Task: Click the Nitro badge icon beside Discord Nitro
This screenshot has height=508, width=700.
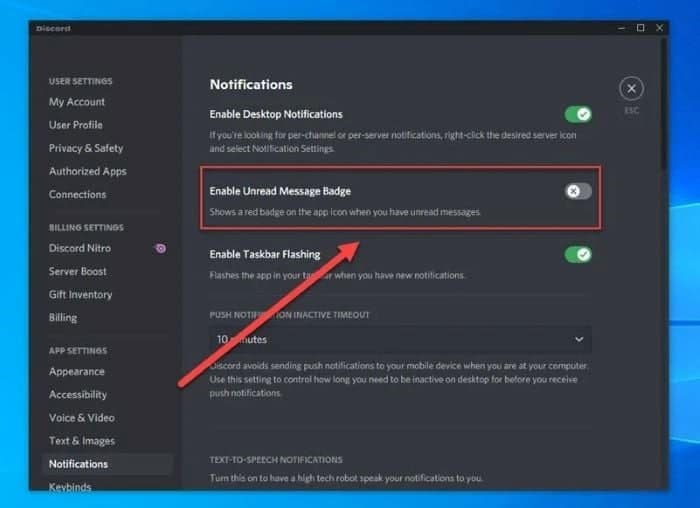Action: tap(161, 248)
